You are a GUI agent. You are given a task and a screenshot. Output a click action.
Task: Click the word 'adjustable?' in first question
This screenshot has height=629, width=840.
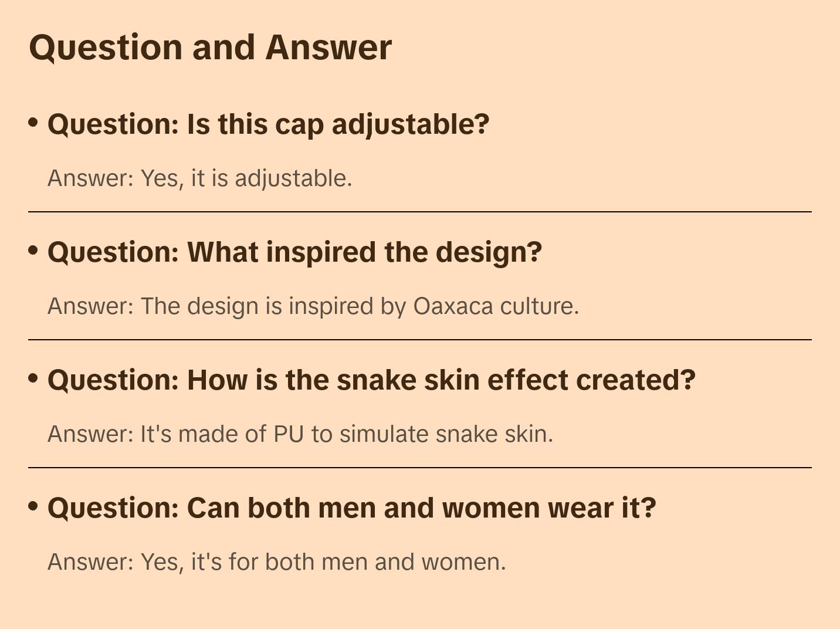411,124
